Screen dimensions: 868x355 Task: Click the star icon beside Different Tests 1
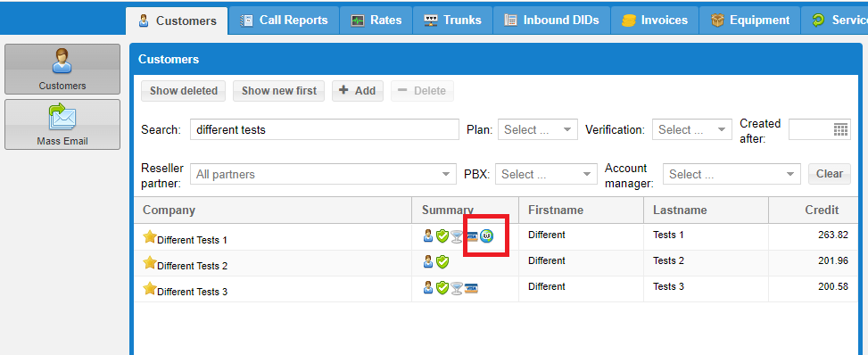tap(150, 237)
